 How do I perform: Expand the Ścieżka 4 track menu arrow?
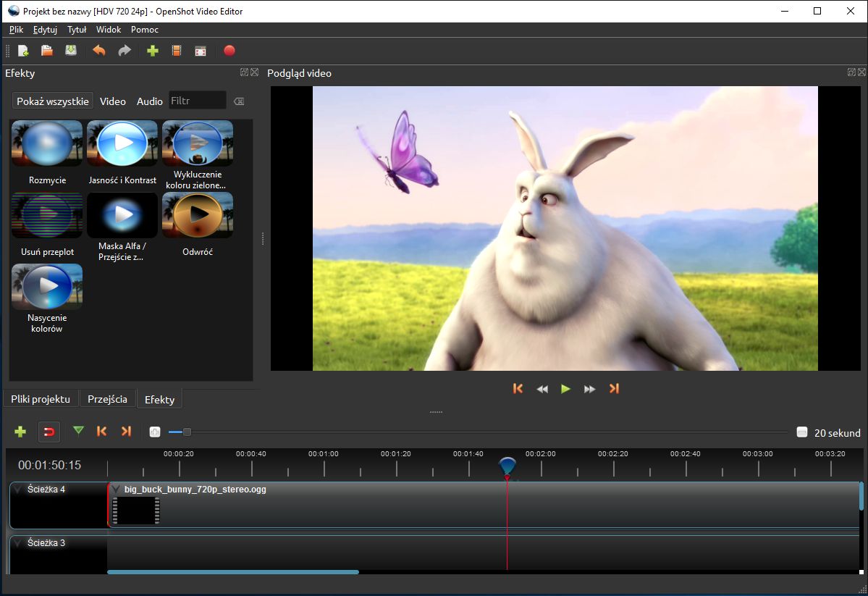(18, 489)
